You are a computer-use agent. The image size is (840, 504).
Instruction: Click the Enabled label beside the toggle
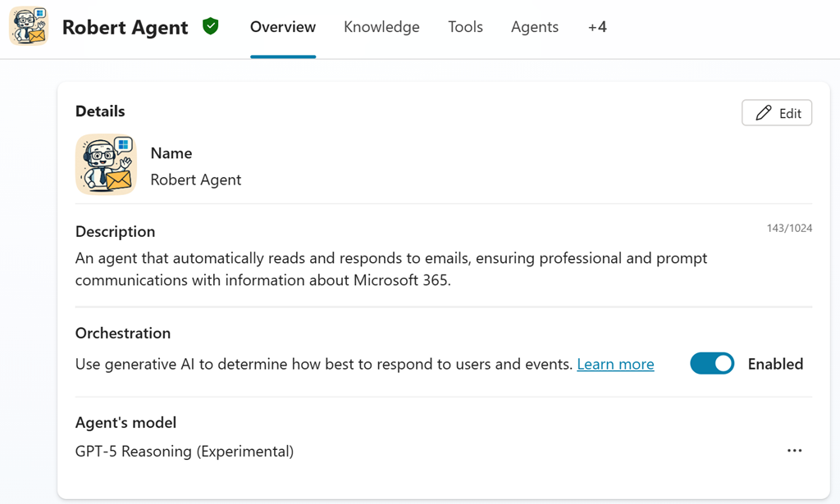pyautogui.click(x=775, y=364)
